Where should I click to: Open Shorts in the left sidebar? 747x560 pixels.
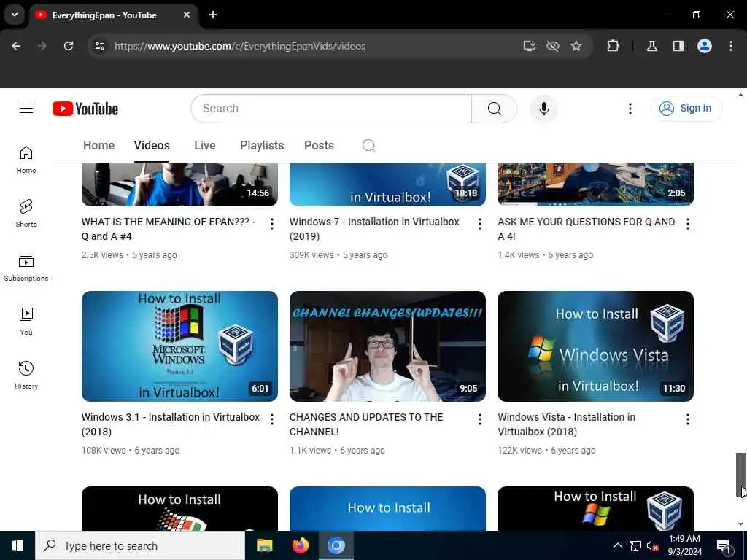(26, 214)
